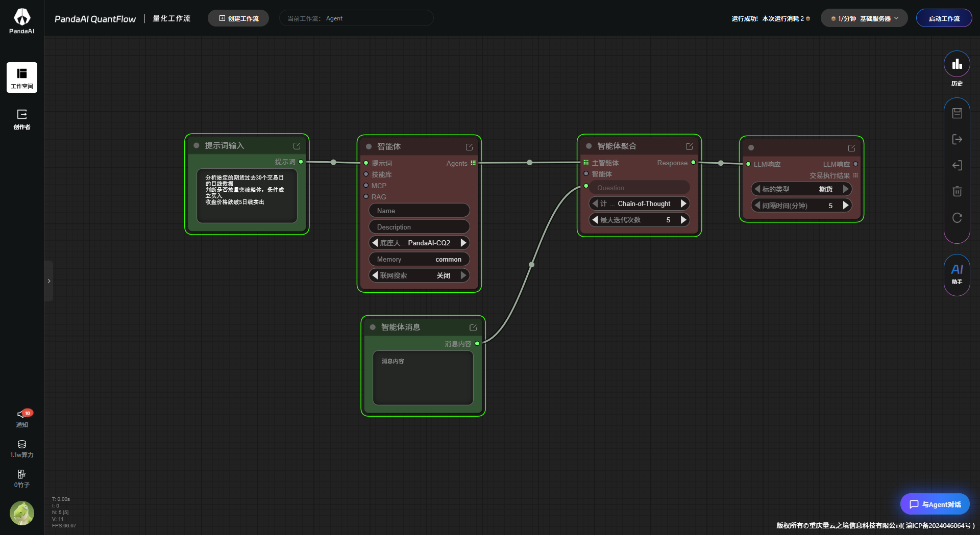
Task: Click the edit icon on 提示词输入 node
Action: click(297, 146)
